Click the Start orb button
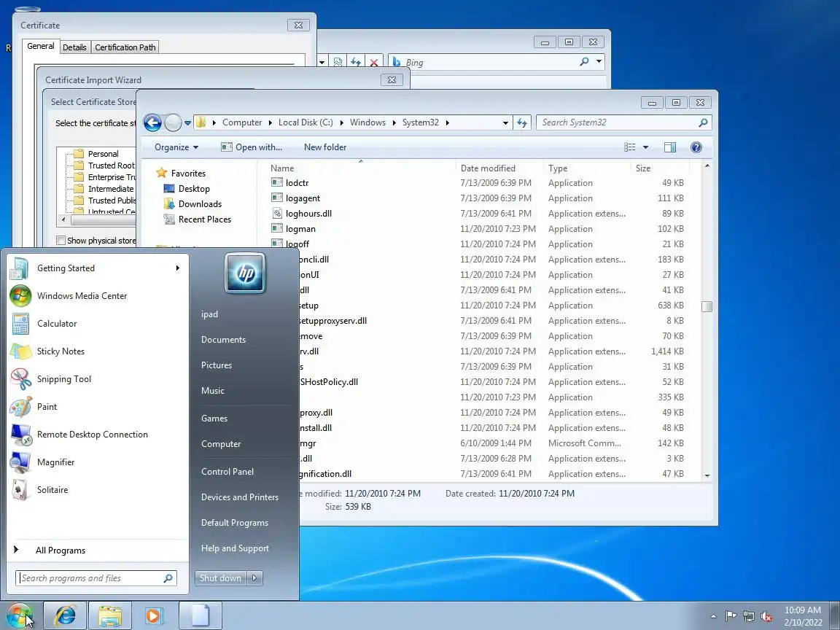 click(x=19, y=616)
